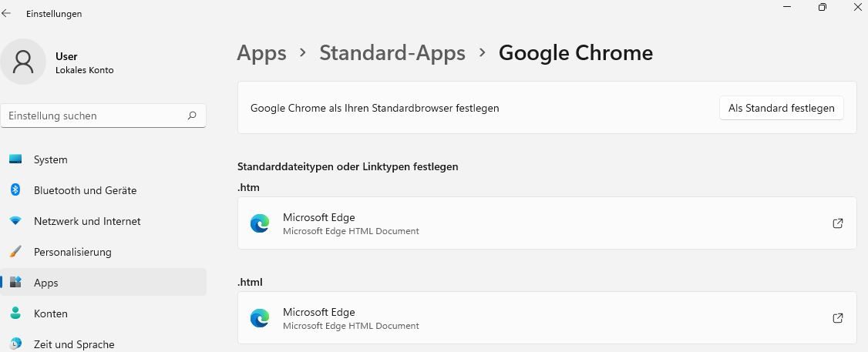Open Apps section in sidebar

[x=46, y=283]
